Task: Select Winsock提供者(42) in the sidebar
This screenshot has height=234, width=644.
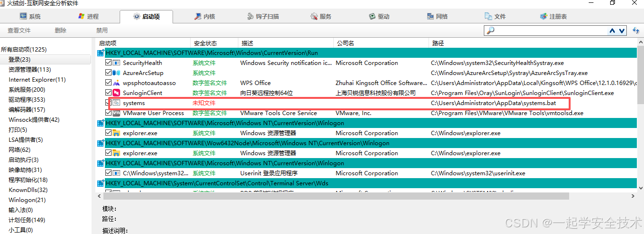Action: (34, 120)
